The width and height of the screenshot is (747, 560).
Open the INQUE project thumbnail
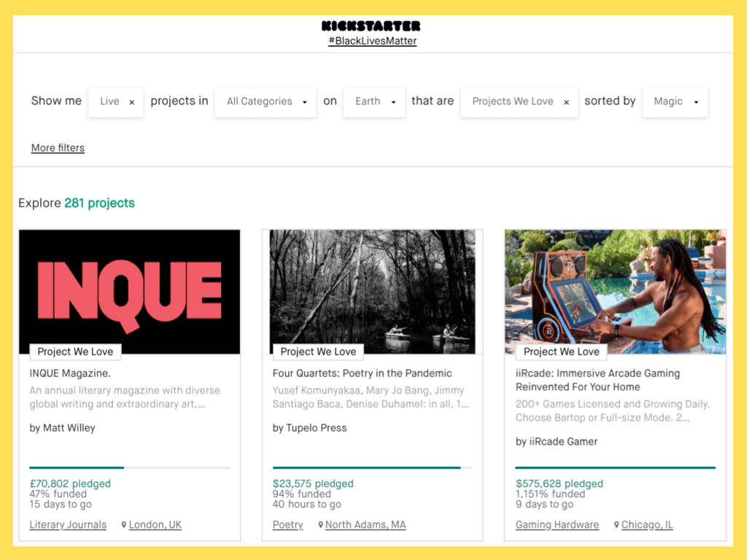(130, 292)
